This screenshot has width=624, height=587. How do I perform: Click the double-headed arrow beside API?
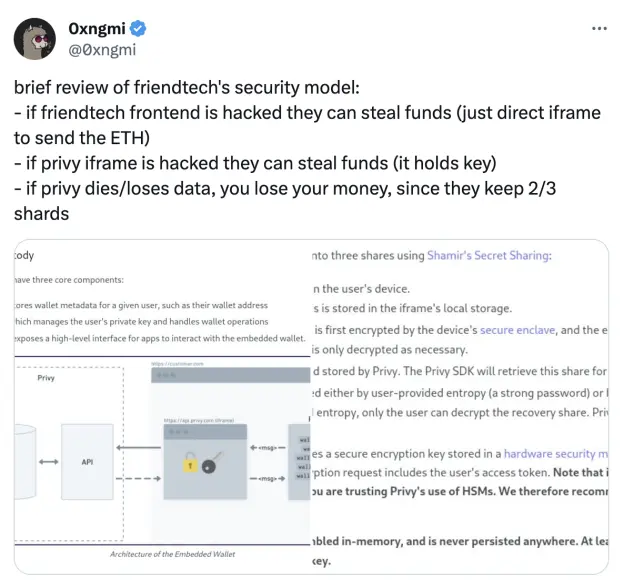point(49,462)
